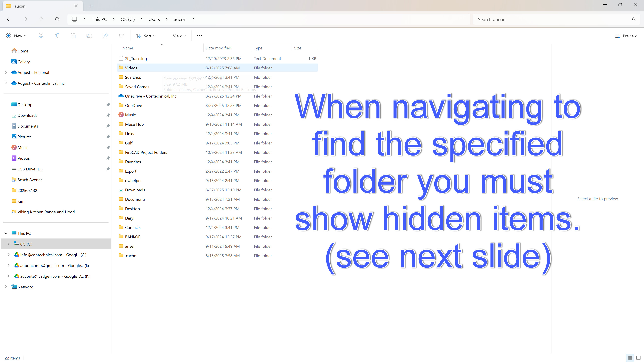
Task: Click the Forward arrow button
Action: [25, 19]
